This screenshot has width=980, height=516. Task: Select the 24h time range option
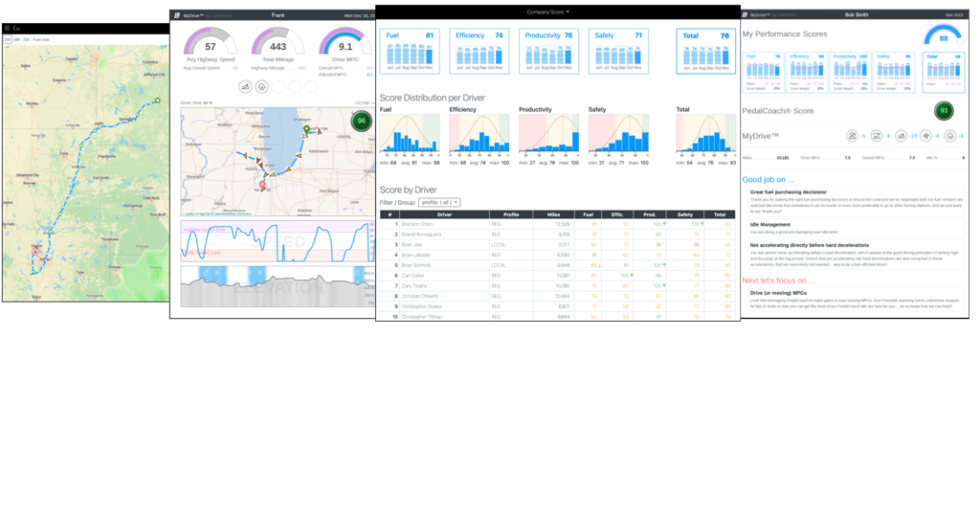pyautogui.click(x=8, y=39)
